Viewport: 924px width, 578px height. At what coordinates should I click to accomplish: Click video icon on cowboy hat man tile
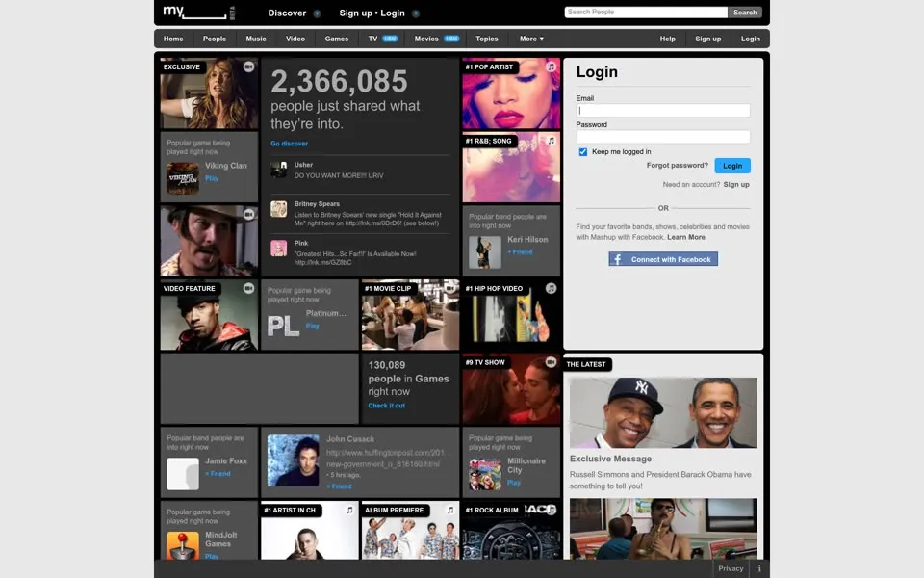248,214
